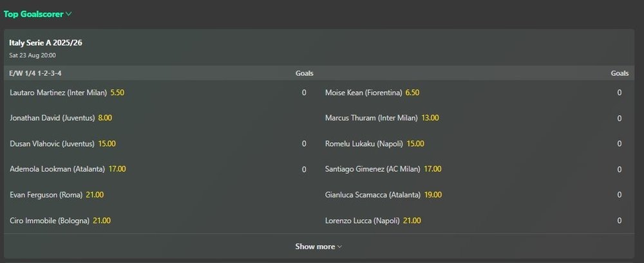This screenshot has width=644, height=263.
Task: Add Dusan Vlahovic 15.00 to betslip
Action: 107,143
